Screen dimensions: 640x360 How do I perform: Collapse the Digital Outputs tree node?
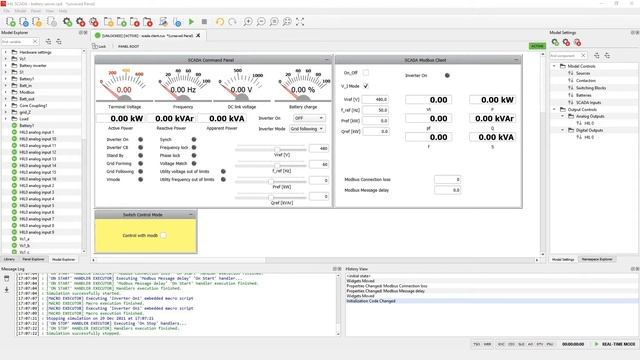click(x=562, y=130)
